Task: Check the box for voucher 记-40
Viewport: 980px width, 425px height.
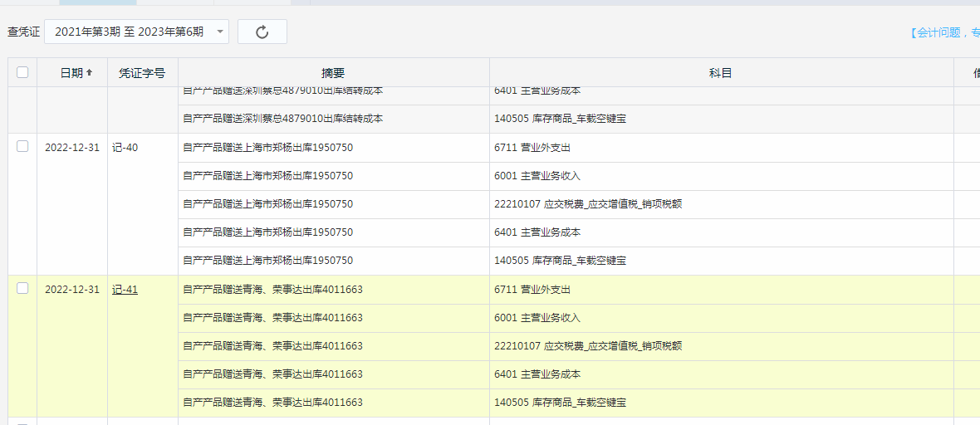Action: pyautogui.click(x=22, y=146)
